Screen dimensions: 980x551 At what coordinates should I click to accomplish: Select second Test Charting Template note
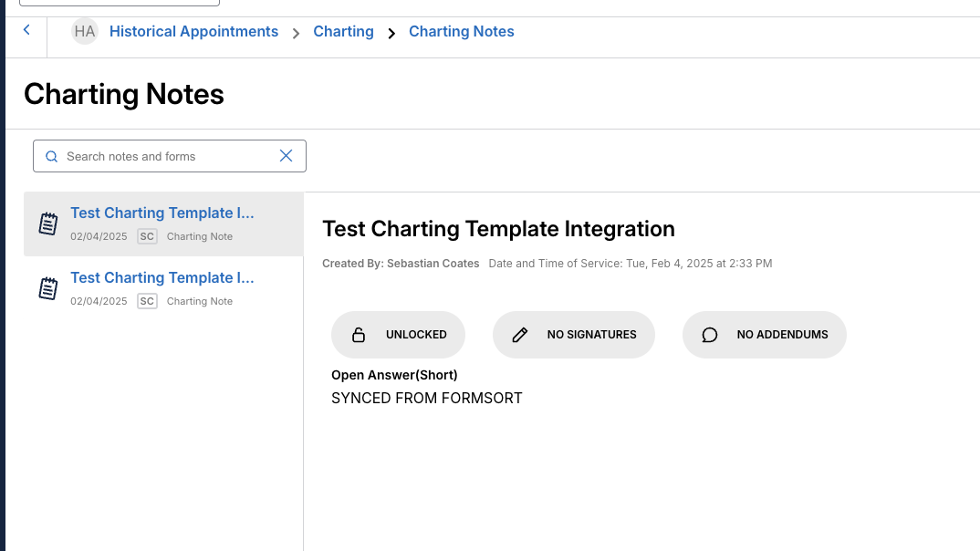click(163, 288)
